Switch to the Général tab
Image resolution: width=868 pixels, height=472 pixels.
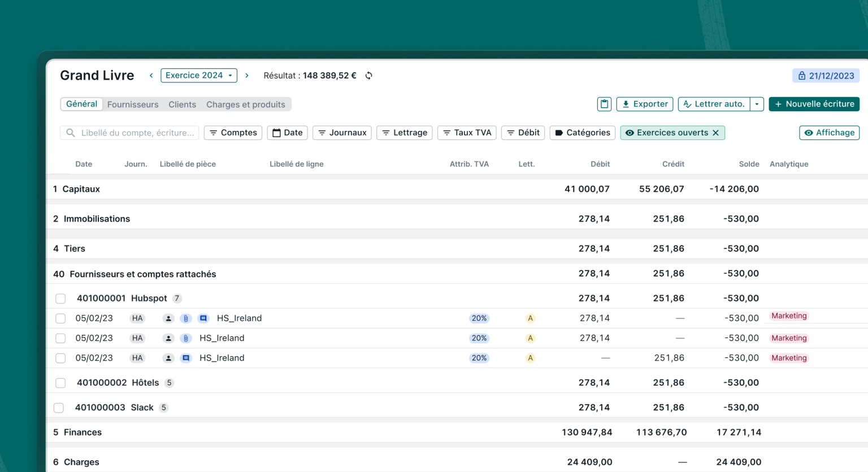(81, 104)
